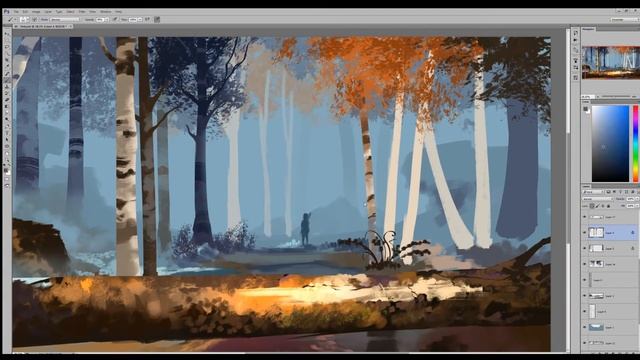Open the File menu
640x360 pixels.
(16, 11)
